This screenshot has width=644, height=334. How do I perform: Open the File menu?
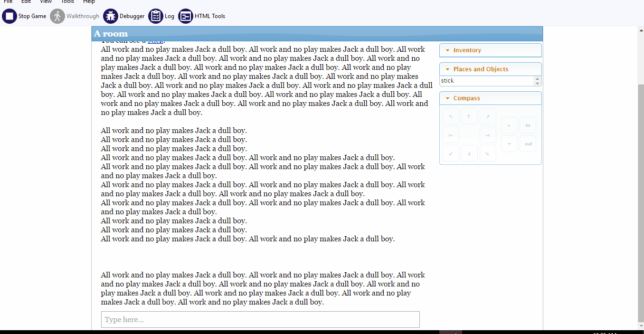[8, 1]
